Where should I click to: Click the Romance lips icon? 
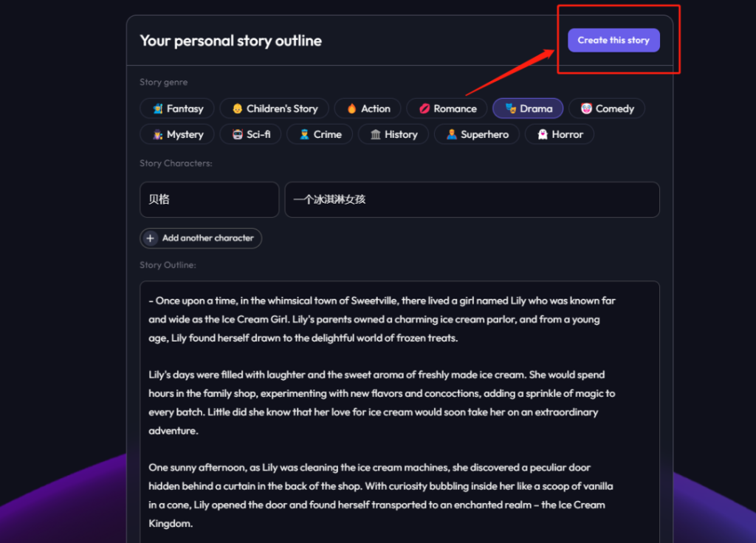[x=425, y=109]
